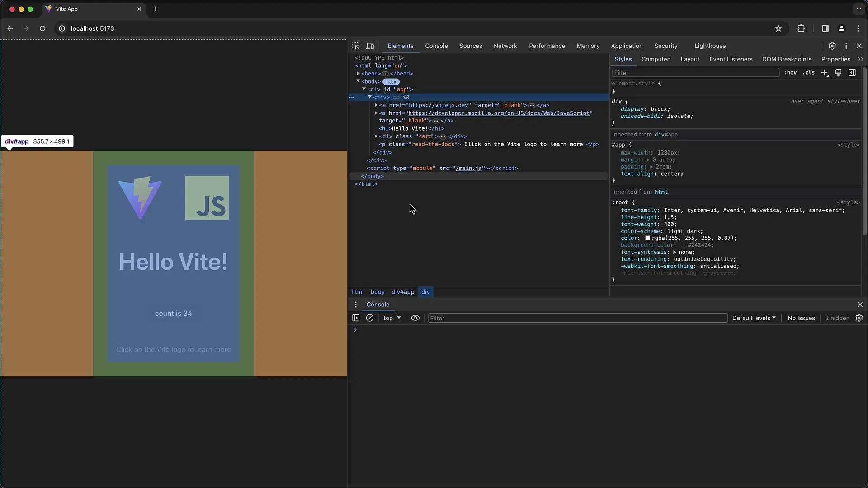This screenshot has width=868, height=488.
Task: Expand the padding shorthand triangle
Action: point(651,167)
